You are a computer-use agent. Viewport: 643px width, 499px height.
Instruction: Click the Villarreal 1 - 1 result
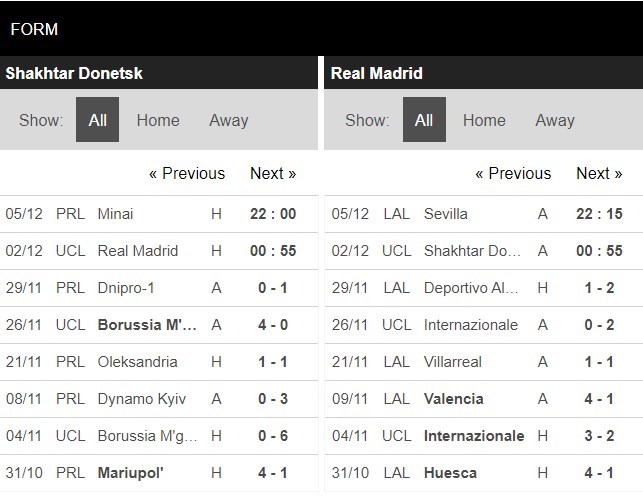click(x=599, y=361)
